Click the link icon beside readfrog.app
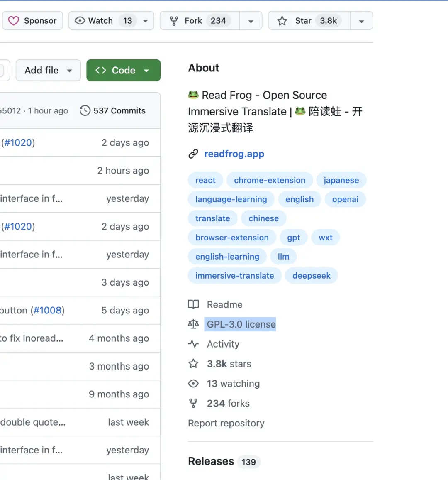The width and height of the screenshot is (448, 480). 193,154
